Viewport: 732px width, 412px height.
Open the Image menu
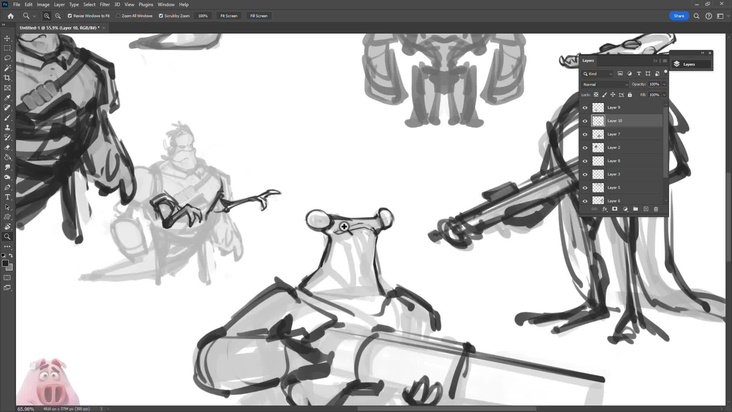tap(43, 5)
